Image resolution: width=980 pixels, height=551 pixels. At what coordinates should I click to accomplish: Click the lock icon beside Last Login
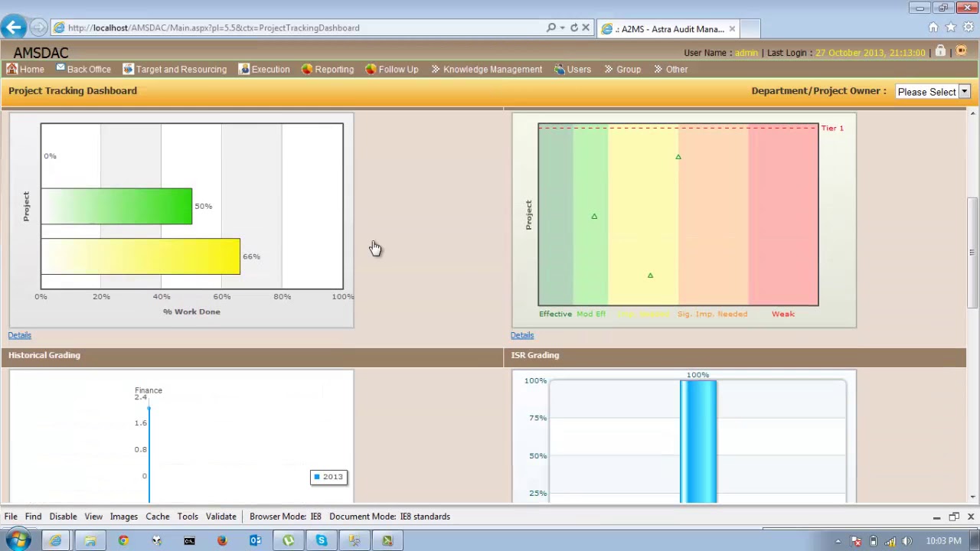pos(940,51)
